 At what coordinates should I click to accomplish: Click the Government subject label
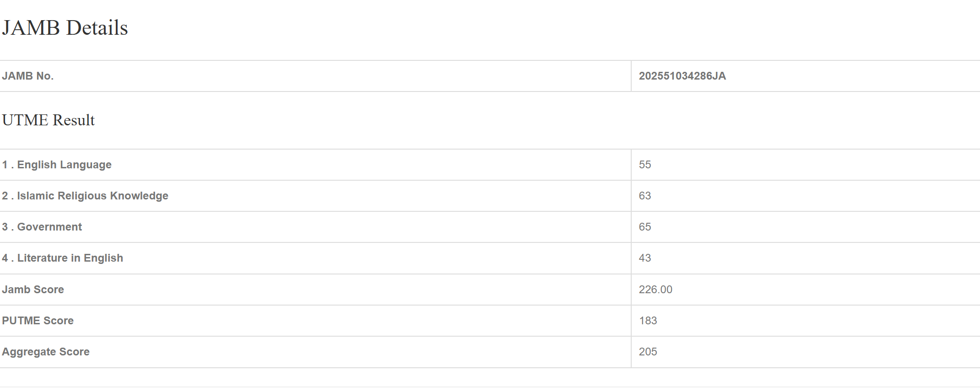[49, 227]
